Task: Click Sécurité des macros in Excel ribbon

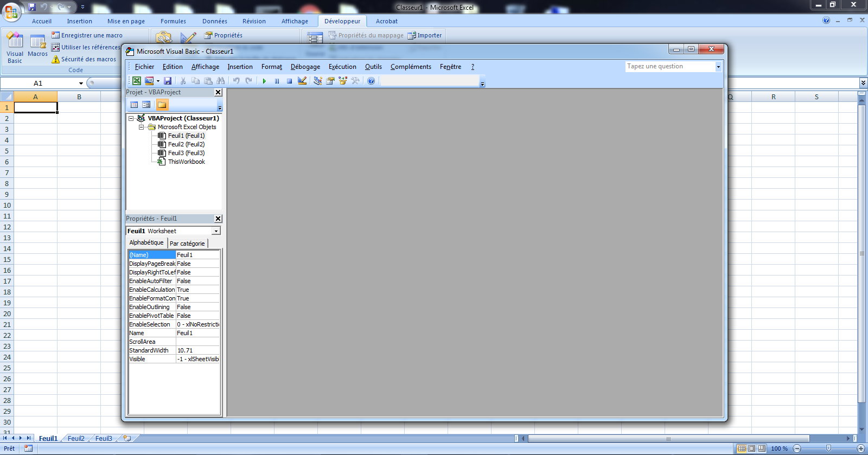Action: tap(84, 59)
